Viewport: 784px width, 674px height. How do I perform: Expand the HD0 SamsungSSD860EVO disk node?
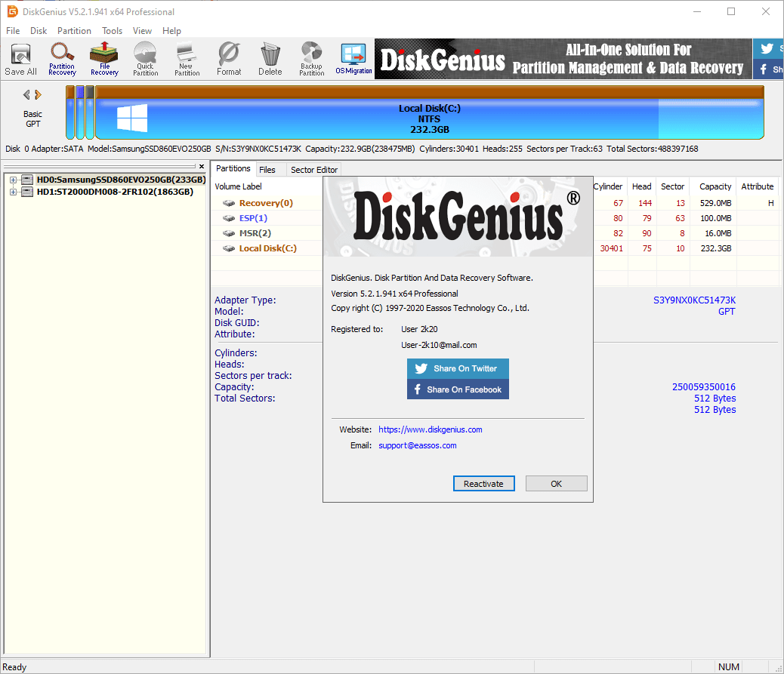point(12,180)
